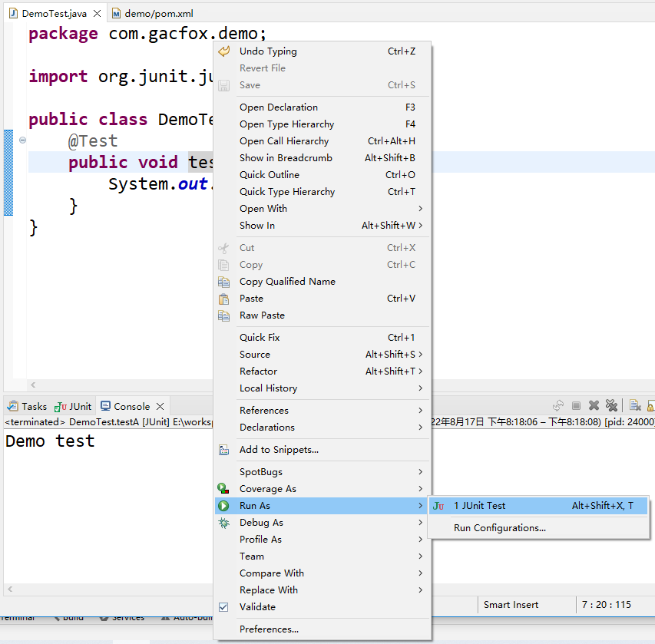Select Quick Outline menu entry
This screenshot has width=655, height=644.
pyautogui.click(x=322, y=175)
